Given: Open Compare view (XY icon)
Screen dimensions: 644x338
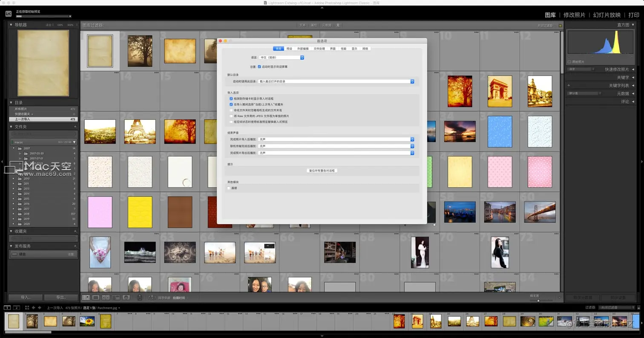Looking at the screenshot, I should pyautogui.click(x=106, y=298).
